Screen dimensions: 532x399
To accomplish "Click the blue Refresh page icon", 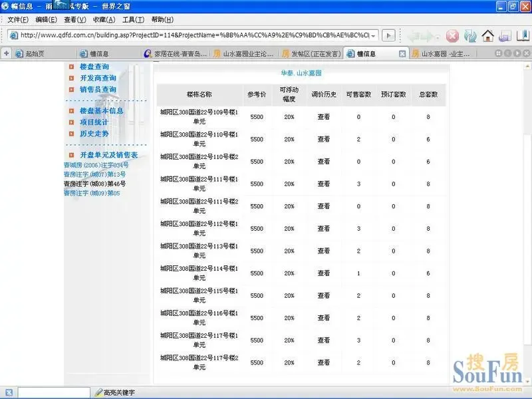I will (470, 36).
